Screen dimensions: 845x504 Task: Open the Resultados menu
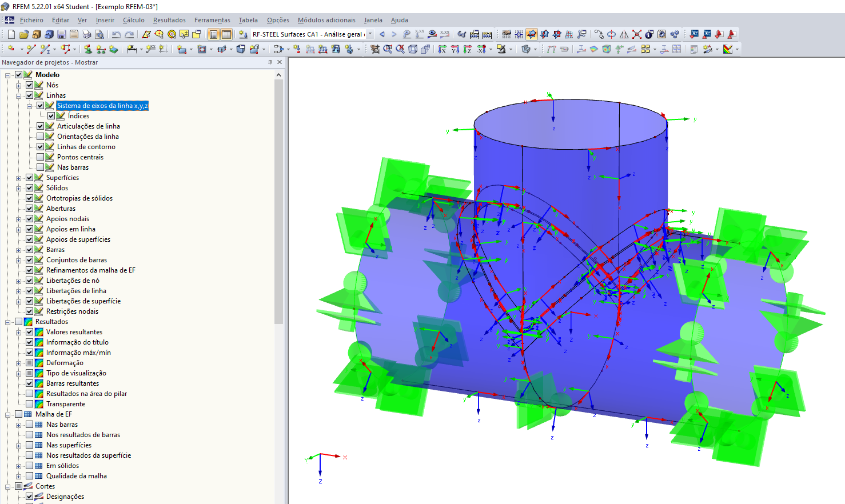[x=169, y=20]
